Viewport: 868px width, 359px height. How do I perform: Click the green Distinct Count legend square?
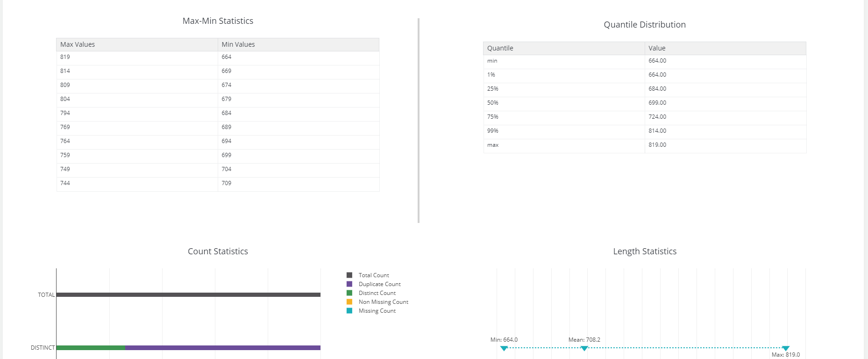point(349,293)
